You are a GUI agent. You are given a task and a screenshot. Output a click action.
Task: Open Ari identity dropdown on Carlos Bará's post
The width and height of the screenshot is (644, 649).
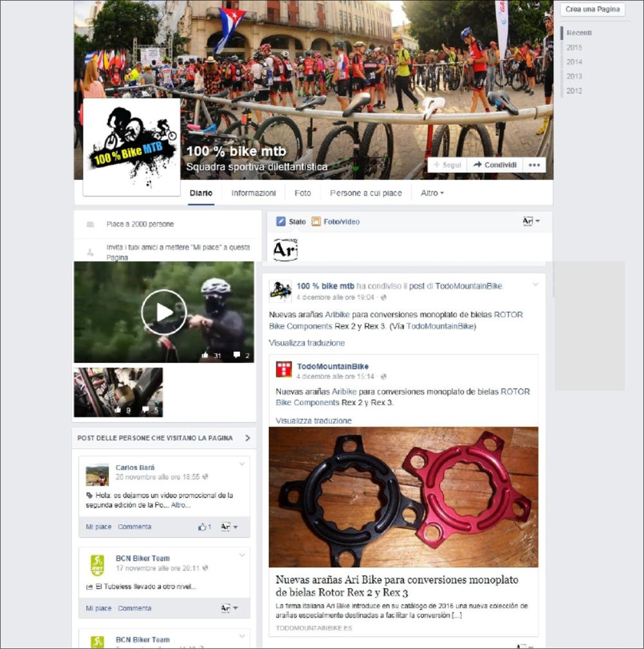[x=229, y=527]
